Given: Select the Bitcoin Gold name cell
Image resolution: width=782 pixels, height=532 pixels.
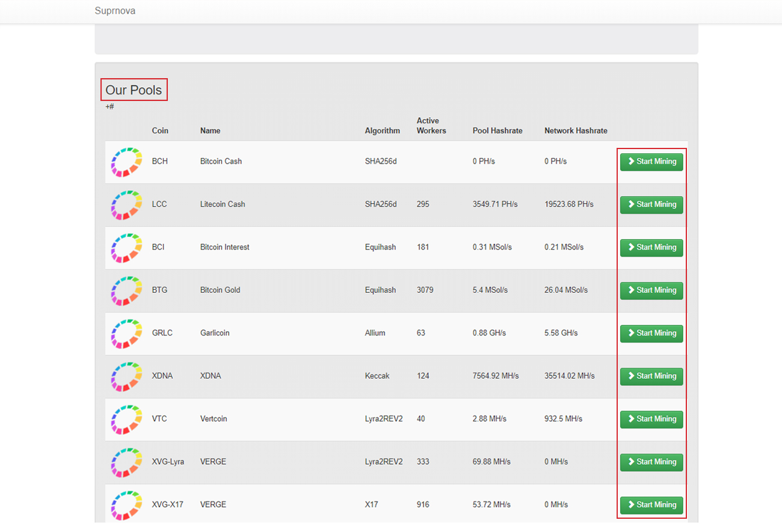Looking at the screenshot, I should 220,290.
